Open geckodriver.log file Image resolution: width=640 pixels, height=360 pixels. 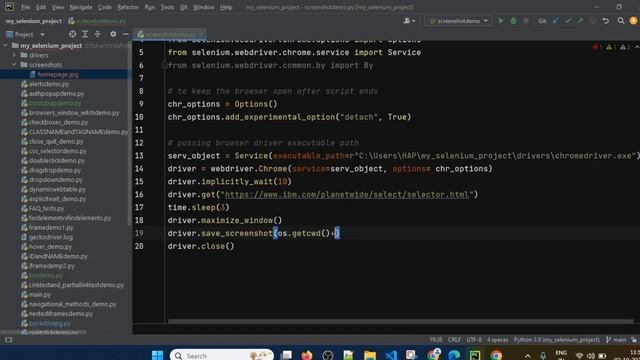coord(51,237)
